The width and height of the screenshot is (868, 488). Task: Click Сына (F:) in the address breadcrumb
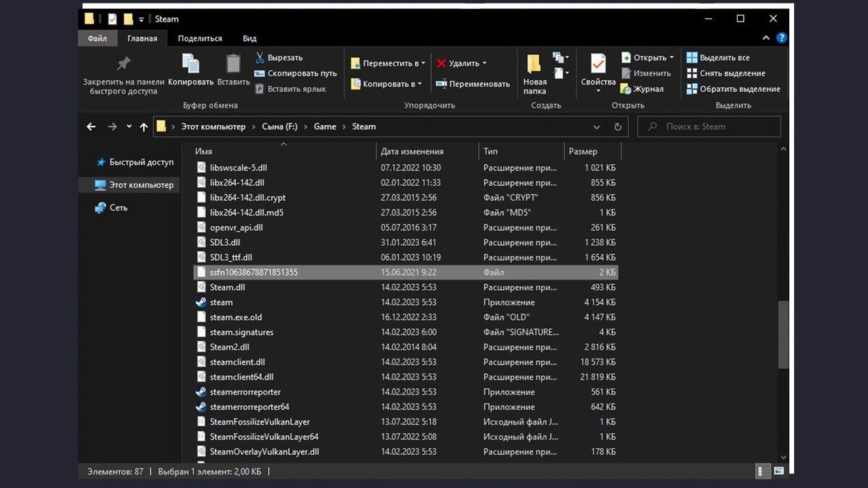point(279,127)
